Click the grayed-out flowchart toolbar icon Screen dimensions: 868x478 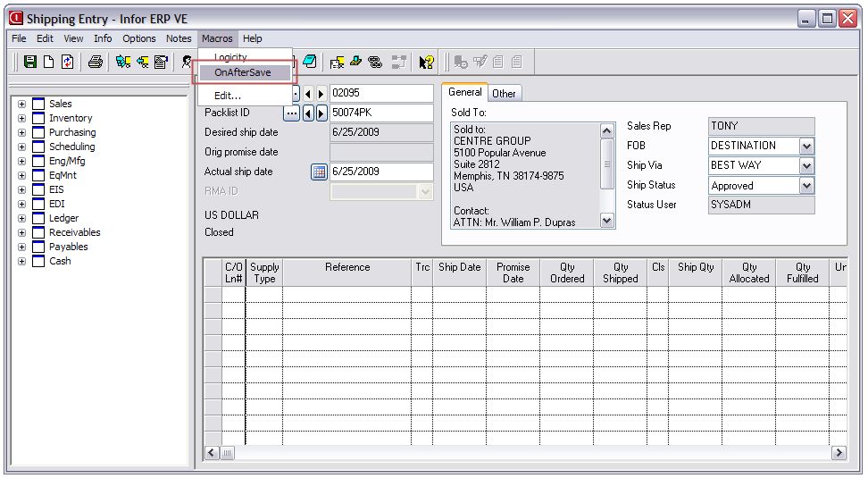pyautogui.click(x=398, y=62)
